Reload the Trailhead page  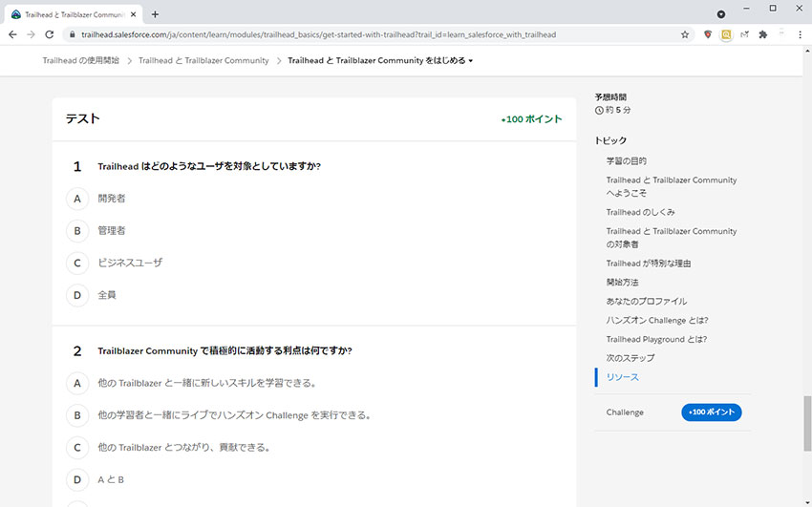pos(49,34)
